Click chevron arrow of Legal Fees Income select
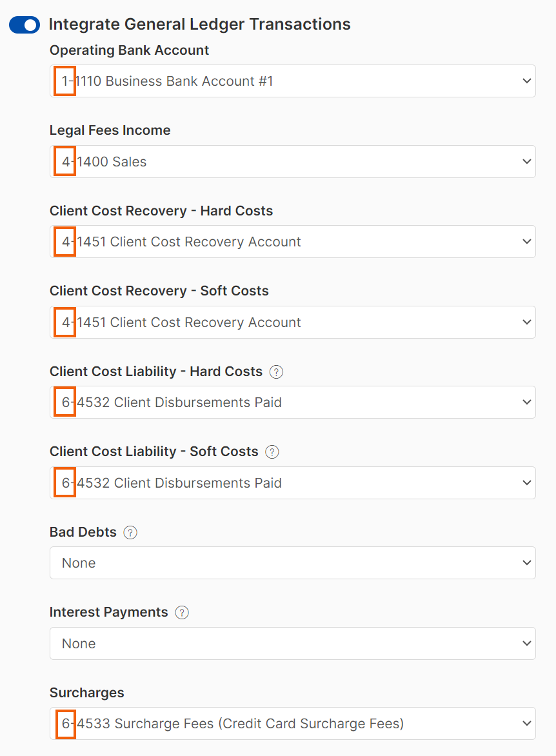 pyautogui.click(x=527, y=161)
